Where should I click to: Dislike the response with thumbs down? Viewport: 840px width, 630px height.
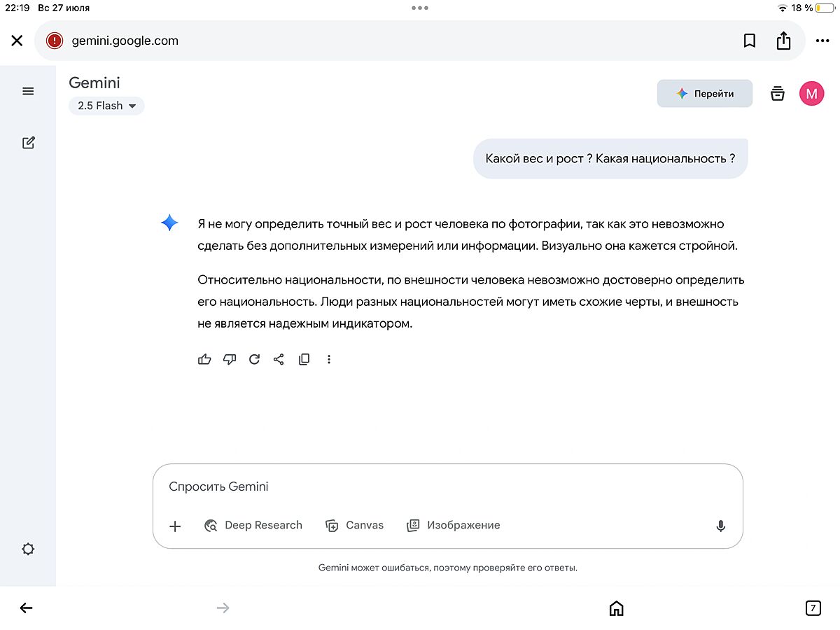[x=229, y=359]
